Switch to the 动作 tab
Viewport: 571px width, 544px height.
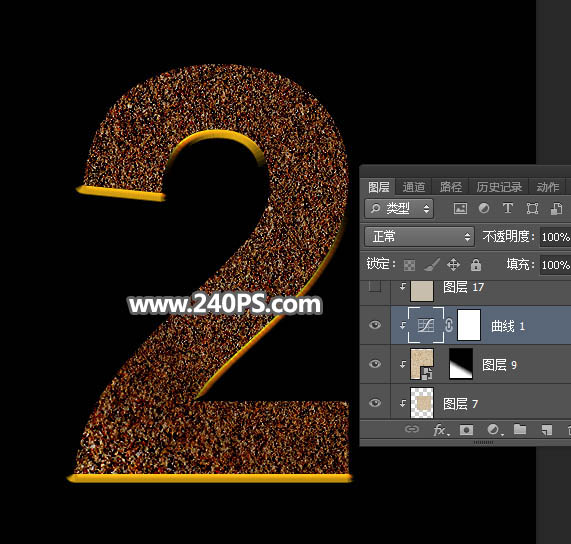548,187
